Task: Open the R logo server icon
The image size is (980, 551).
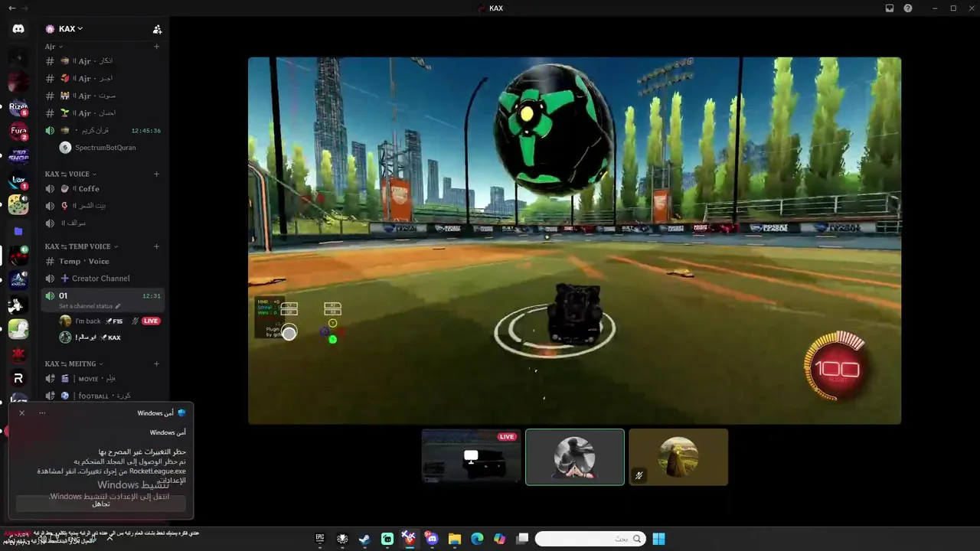Action: [x=18, y=378]
